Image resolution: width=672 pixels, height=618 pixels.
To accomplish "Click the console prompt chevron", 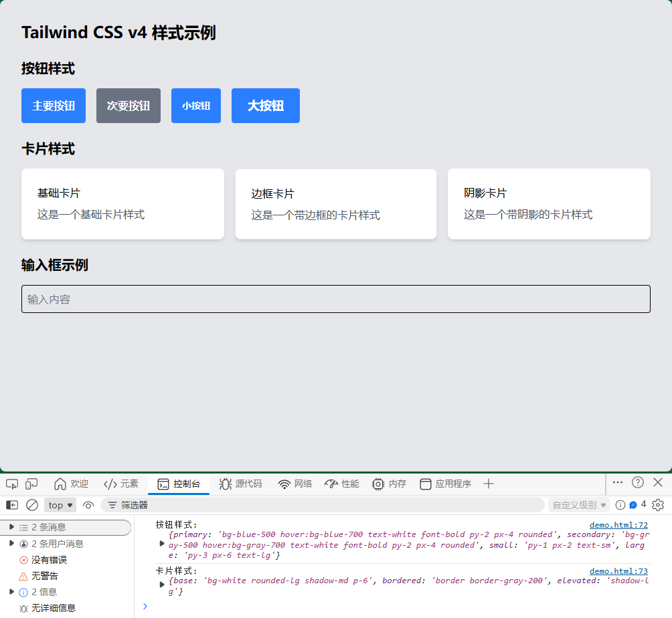I will 145,606.
